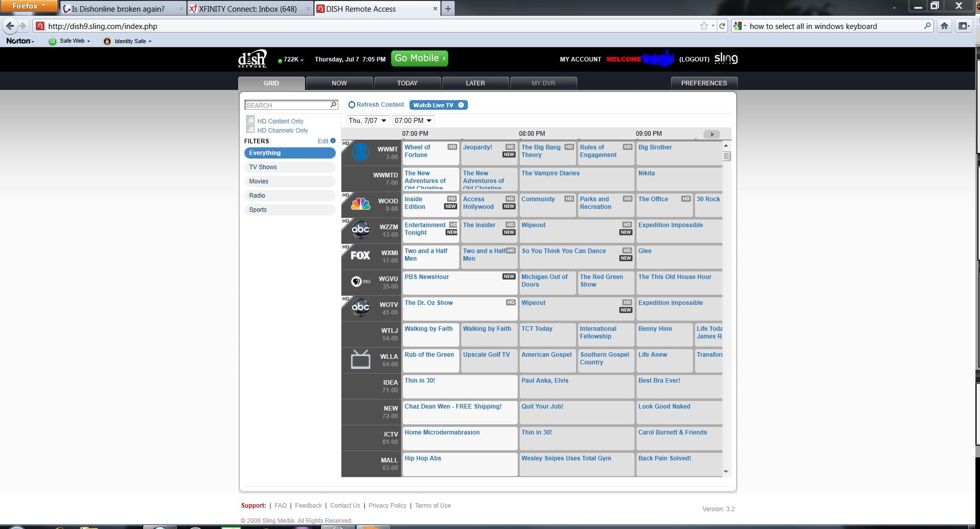Image resolution: width=980 pixels, height=529 pixels.
Task: Open the date dropdown Thu, 7/07
Action: [368, 120]
